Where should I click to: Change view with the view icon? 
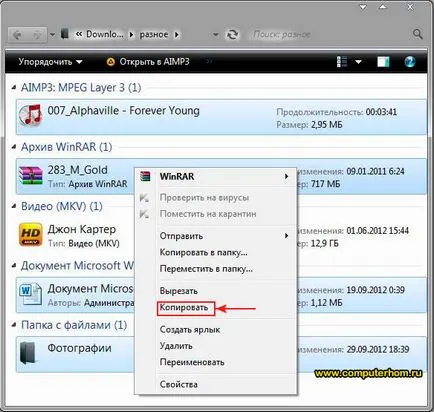(x=342, y=62)
